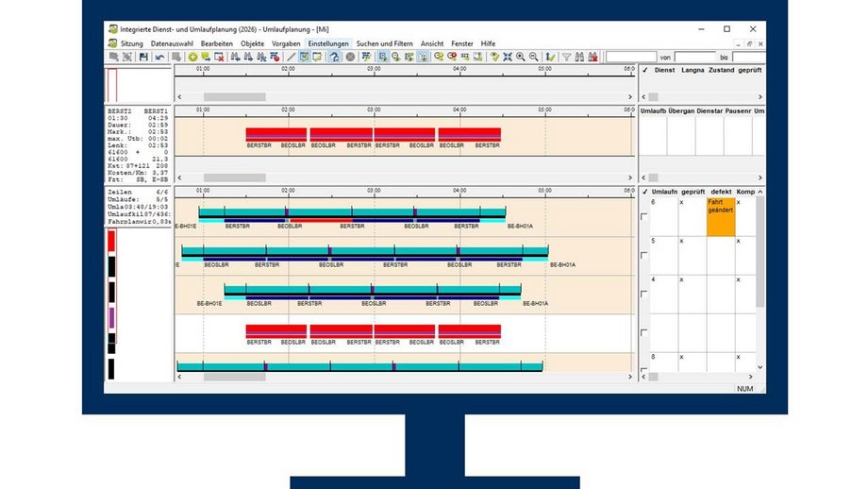Screen dimensions: 868x489
Task: Click right arrow of bottom timeline scrollbar
Action: (629, 377)
